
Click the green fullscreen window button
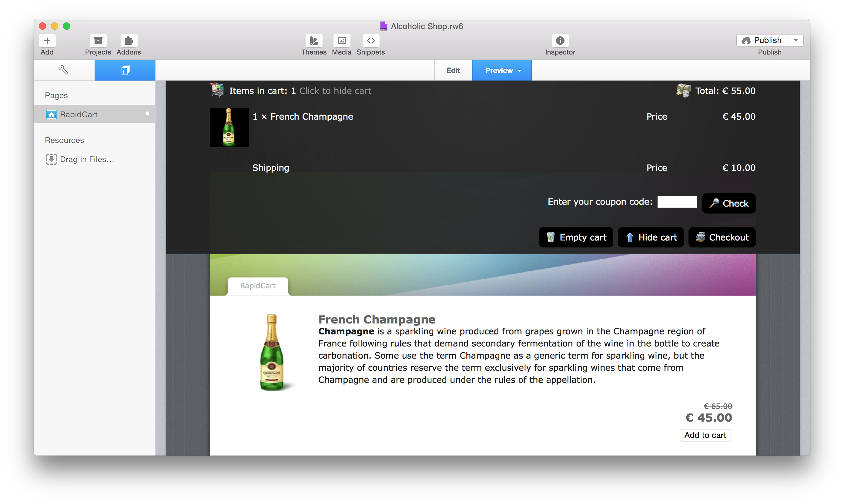(x=67, y=26)
